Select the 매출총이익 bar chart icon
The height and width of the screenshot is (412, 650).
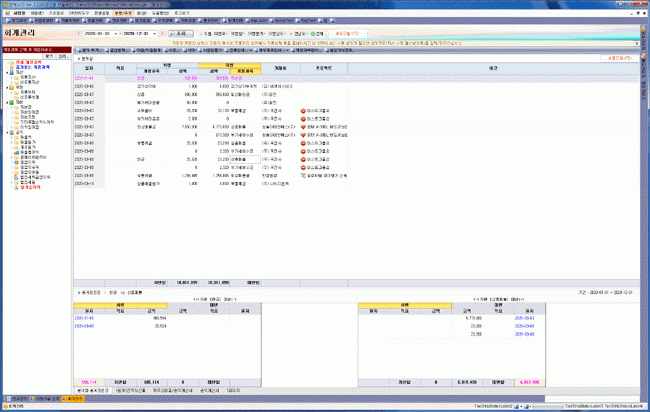click(x=17, y=152)
